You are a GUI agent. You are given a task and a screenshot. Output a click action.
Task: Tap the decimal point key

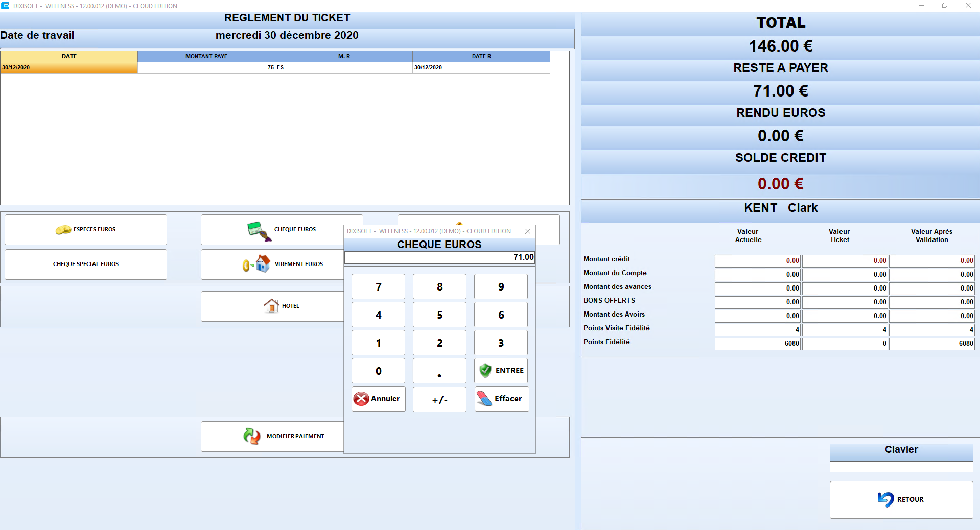coord(439,371)
